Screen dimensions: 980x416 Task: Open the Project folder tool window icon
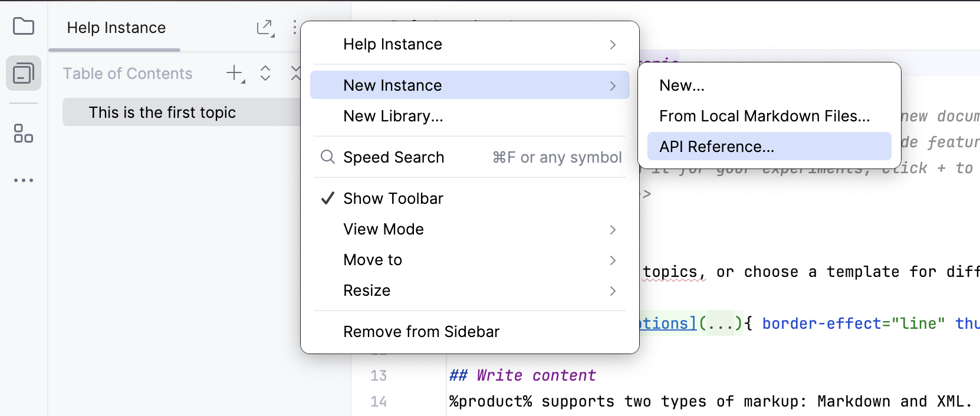coord(24,27)
